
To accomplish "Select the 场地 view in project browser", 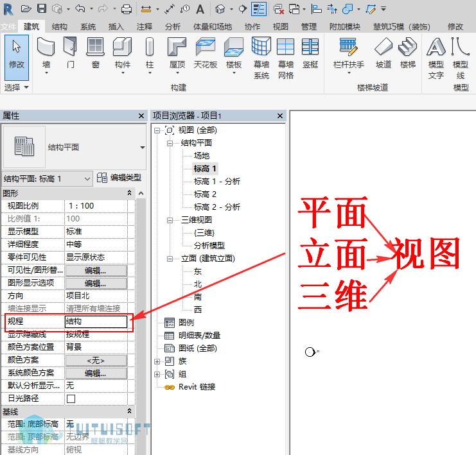I will point(202,155).
